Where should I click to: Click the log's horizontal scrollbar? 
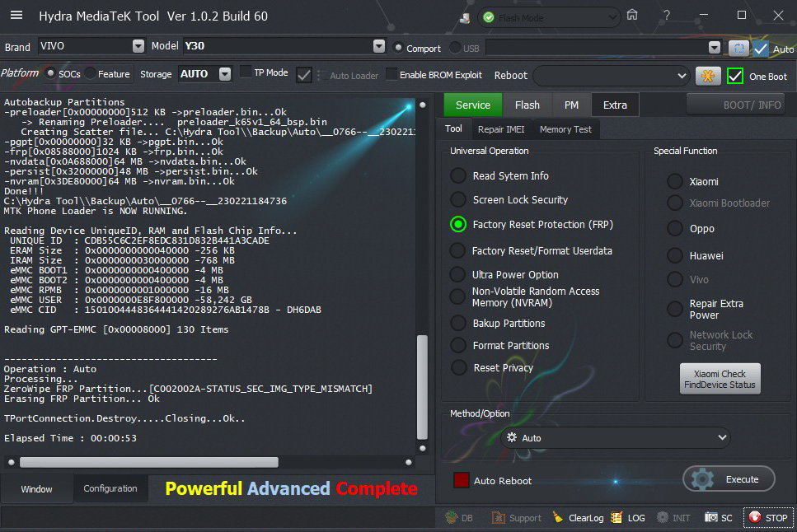[148, 462]
